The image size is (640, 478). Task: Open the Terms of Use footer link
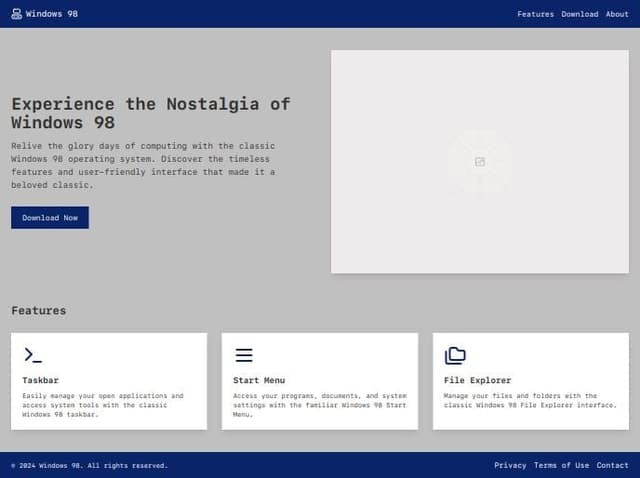561,465
